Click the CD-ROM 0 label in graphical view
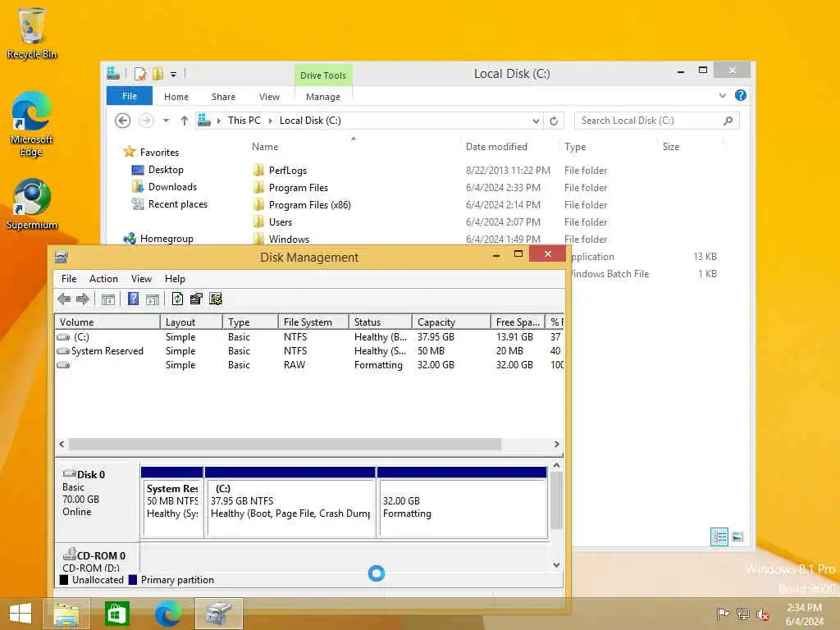The height and width of the screenshot is (630, 840). coord(101,555)
